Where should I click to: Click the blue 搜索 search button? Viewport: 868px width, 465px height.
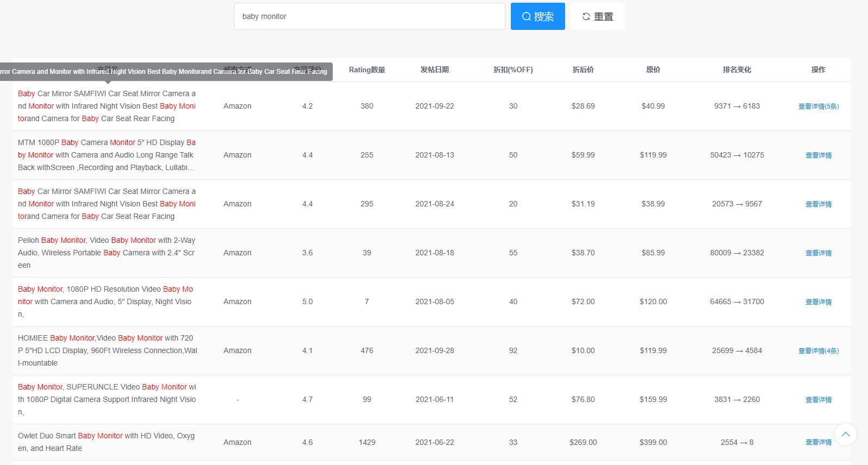click(x=537, y=16)
